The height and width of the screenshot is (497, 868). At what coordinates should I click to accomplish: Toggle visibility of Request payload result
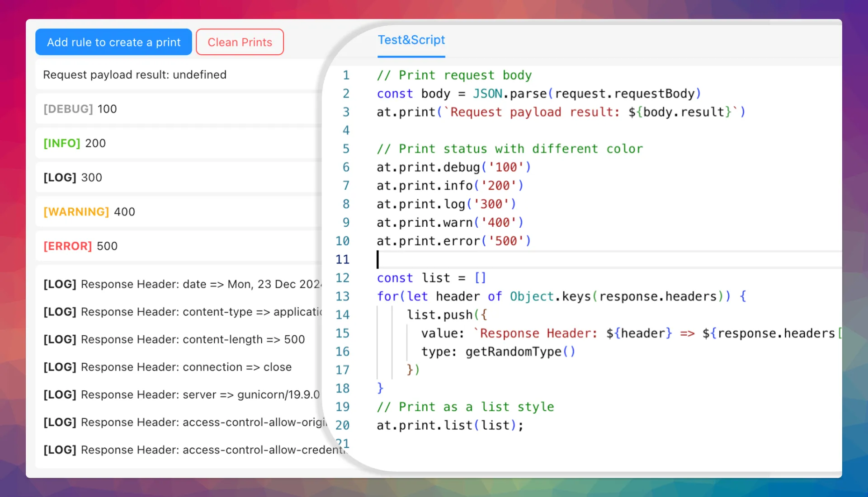pyautogui.click(x=134, y=75)
